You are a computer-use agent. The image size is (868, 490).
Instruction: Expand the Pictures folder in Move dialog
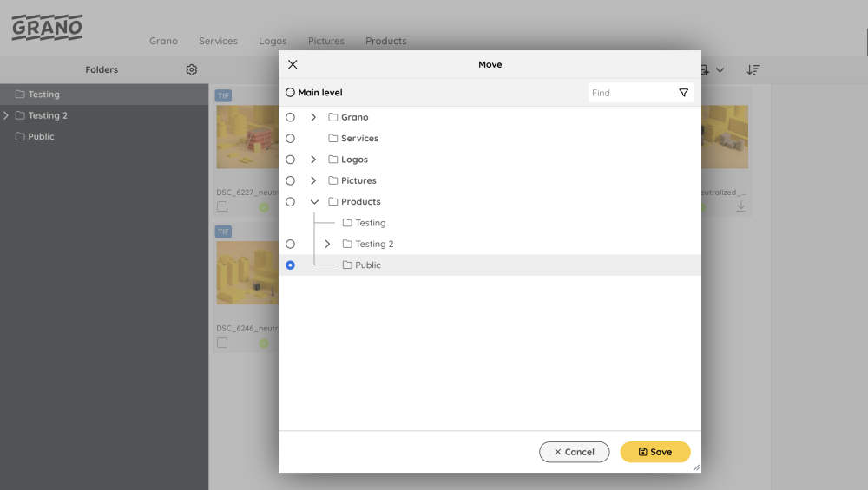point(313,180)
